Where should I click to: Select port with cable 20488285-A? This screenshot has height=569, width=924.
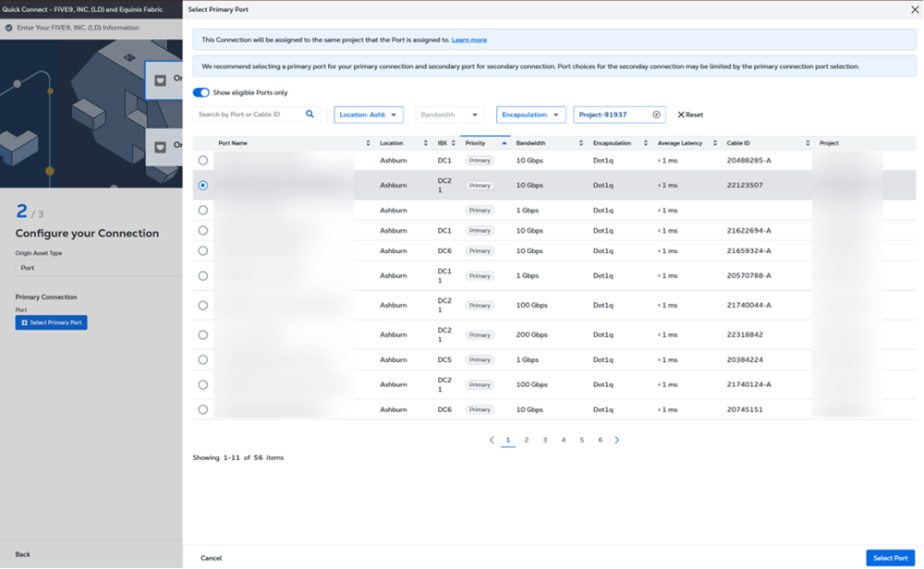coord(202,160)
